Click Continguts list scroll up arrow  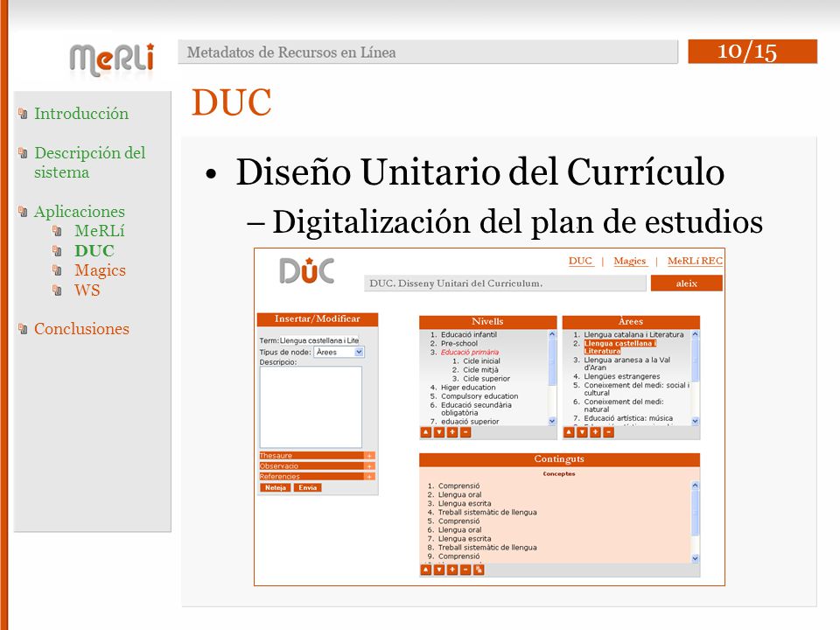point(696,486)
